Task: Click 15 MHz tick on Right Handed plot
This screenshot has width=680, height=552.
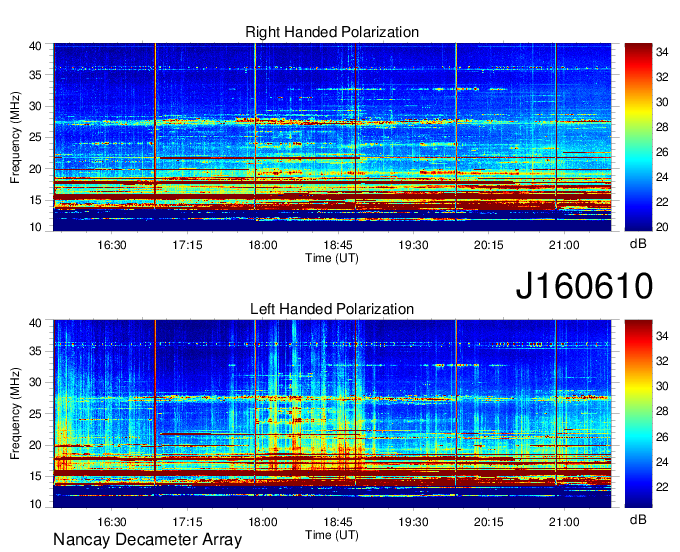Action: 35,200
